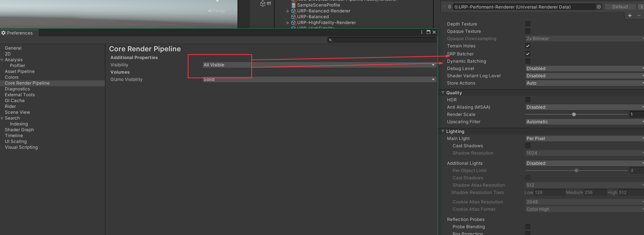The image size is (644, 235).
Task: Click the Default button in the inspector
Action: (620, 7)
